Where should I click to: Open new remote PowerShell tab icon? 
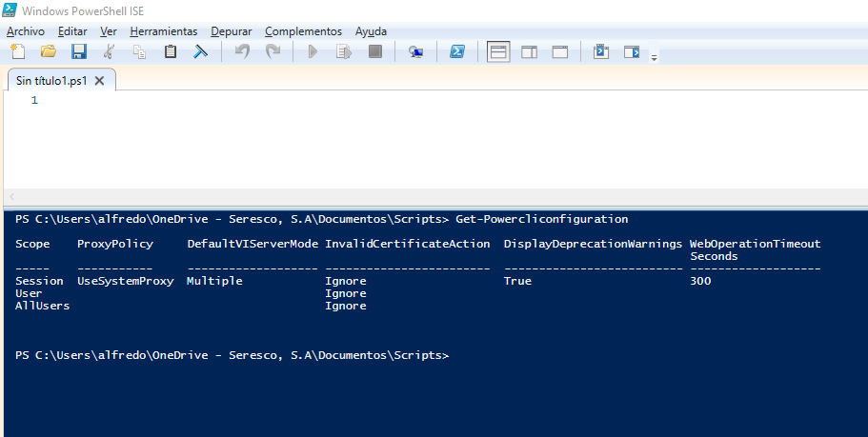point(415,52)
